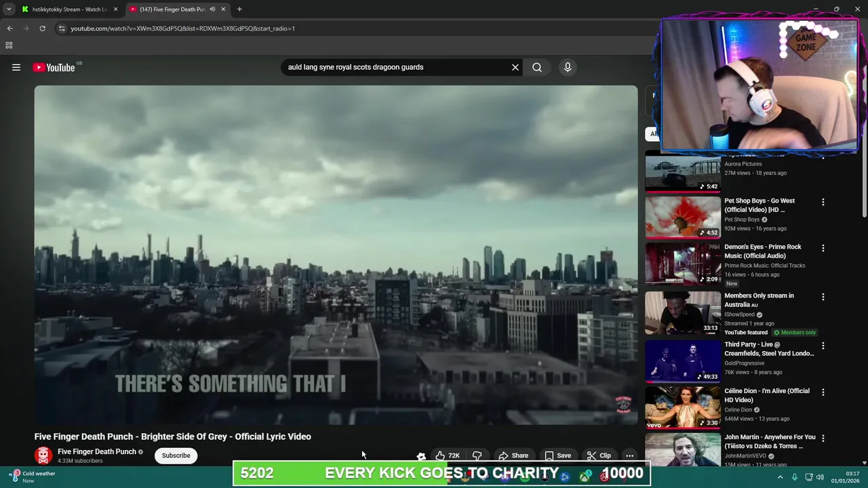Start voice search with the microphone

pyautogui.click(x=568, y=67)
